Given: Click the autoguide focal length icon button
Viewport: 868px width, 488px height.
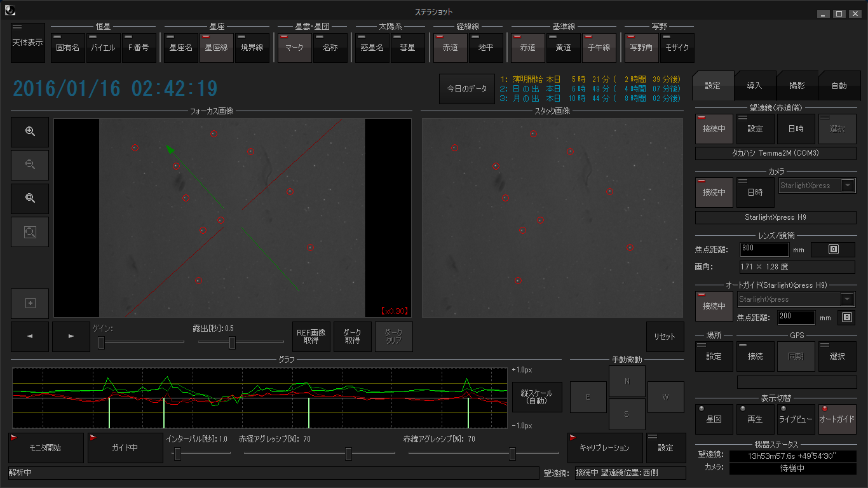Looking at the screenshot, I should tap(846, 317).
